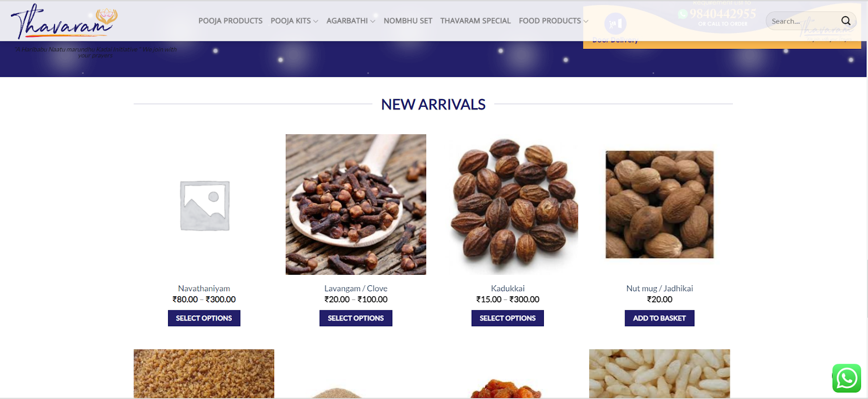The height and width of the screenshot is (399, 868).
Task: Add Nut mug / Jadhikai to basket
Action: [x=660, y=318]
